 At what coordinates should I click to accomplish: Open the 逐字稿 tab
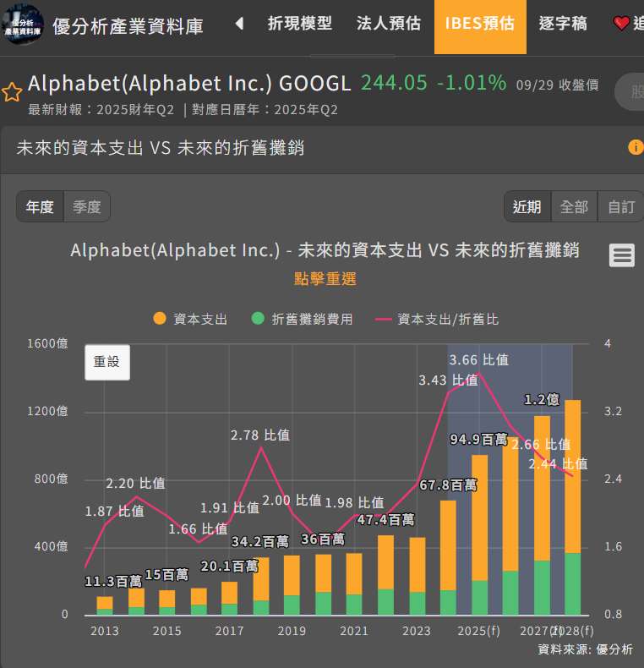point(563,24)
